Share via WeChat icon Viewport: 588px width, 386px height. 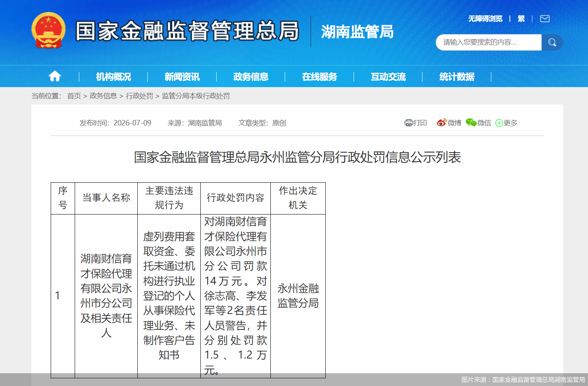pos(471,122)
